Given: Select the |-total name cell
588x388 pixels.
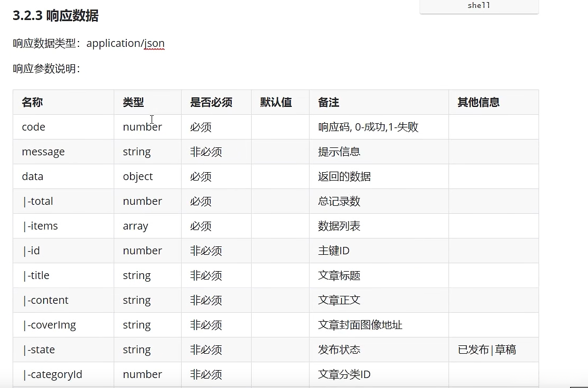Looking at the screenshot, I should pyautogui.click(x=63, y=201).
